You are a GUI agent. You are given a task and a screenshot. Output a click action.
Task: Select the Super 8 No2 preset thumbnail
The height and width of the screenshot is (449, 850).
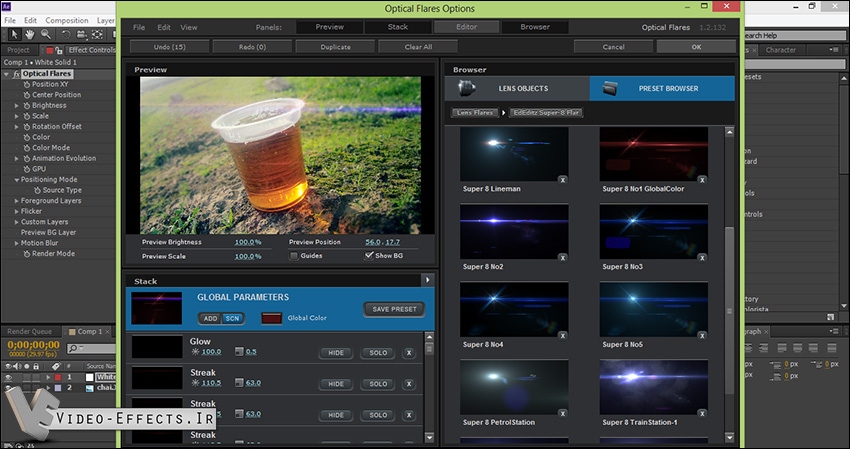(x=514, y=232)
